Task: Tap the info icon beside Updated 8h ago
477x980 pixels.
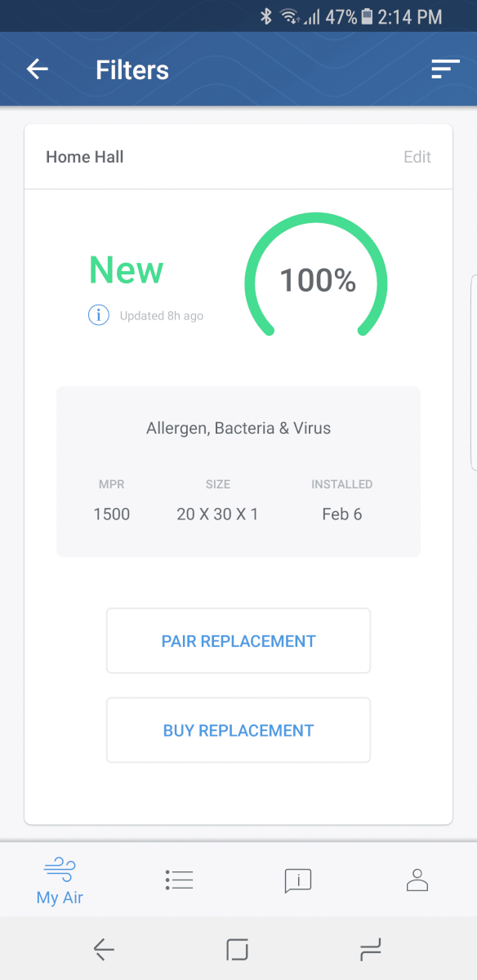Action: click(99, 315)
